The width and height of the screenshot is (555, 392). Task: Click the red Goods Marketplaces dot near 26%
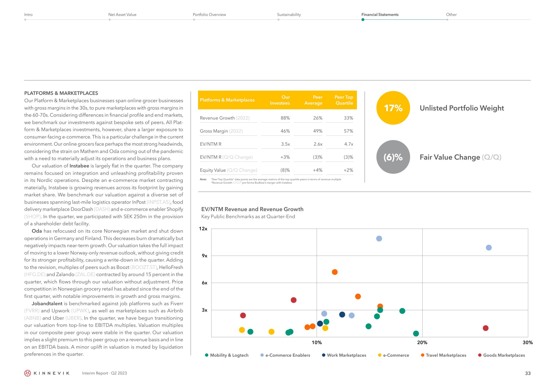(x=485, y=328)
